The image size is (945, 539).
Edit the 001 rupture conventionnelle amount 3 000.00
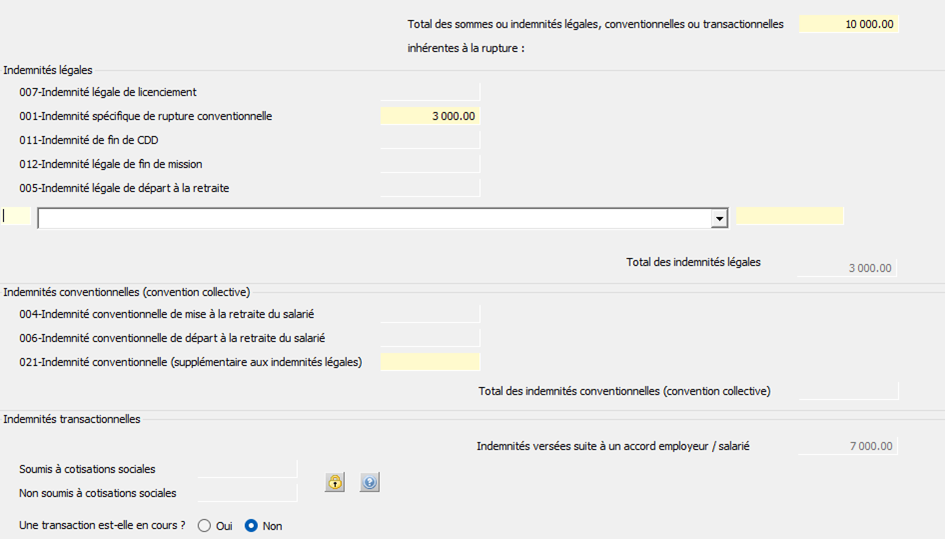[x=430, y=116]
